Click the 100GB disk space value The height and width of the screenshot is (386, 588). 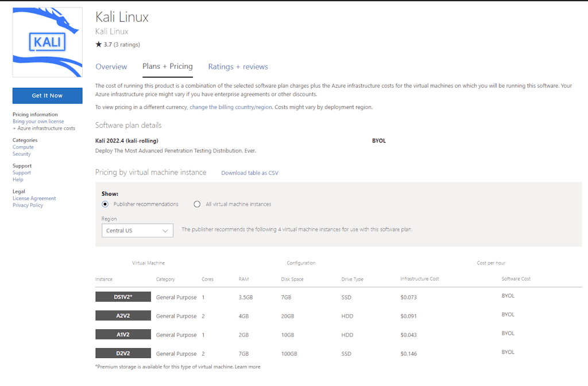tap(289, 353)
